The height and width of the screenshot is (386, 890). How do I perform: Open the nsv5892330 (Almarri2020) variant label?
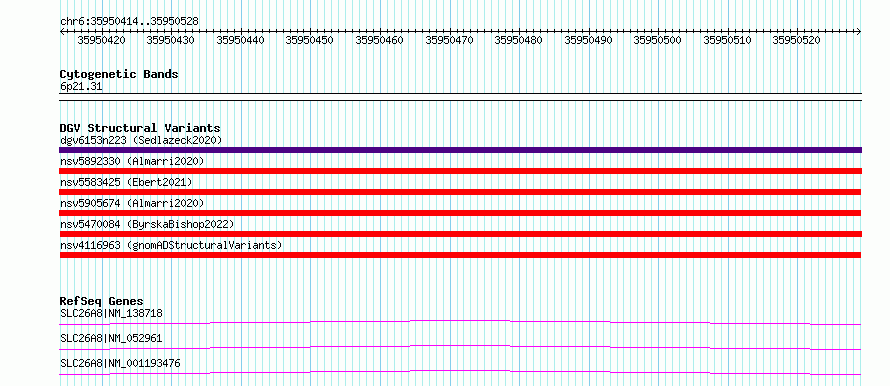(132, 161)
